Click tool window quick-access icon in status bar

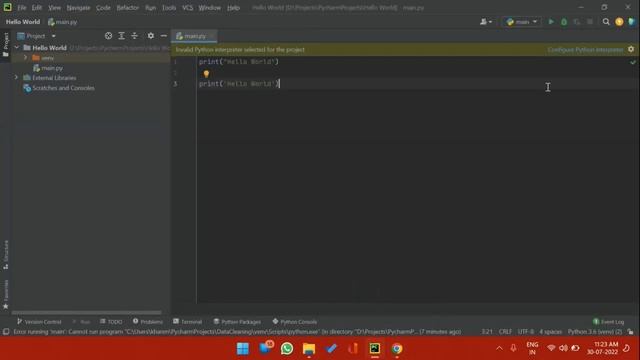coord(6,332)
